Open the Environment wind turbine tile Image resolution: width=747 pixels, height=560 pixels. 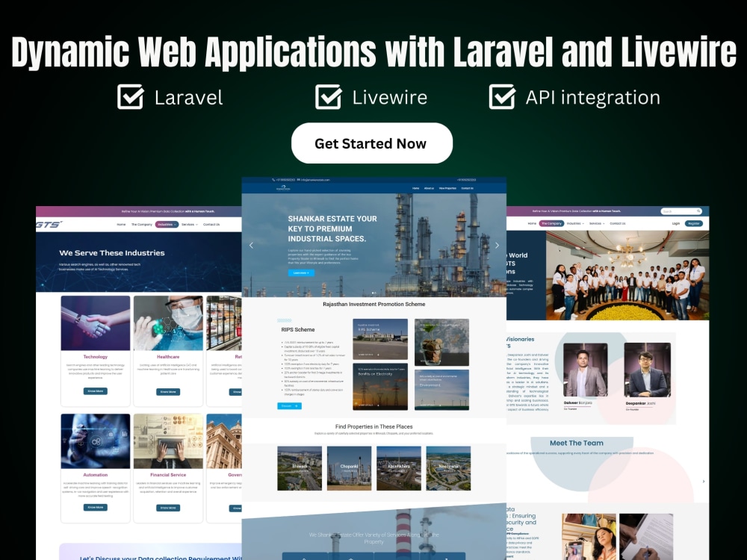[441, 390]
